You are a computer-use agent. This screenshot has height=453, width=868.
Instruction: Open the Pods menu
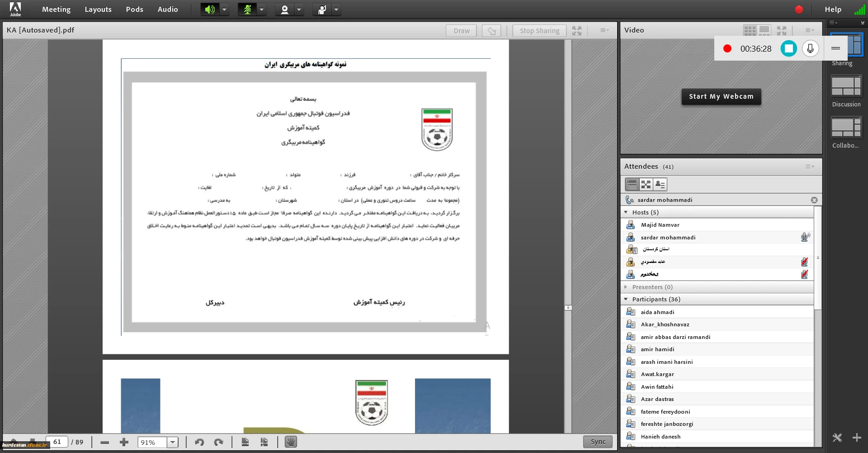point(134,10)
